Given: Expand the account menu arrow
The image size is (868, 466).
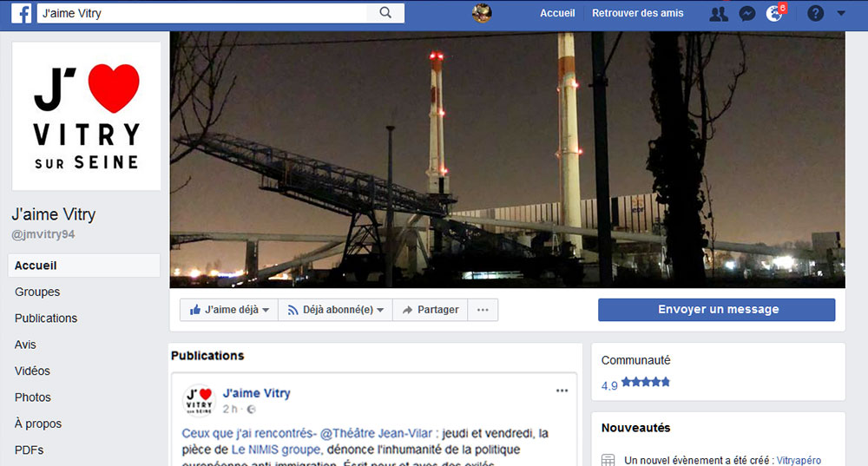Looking at the screenshot, I should [841, 13].
